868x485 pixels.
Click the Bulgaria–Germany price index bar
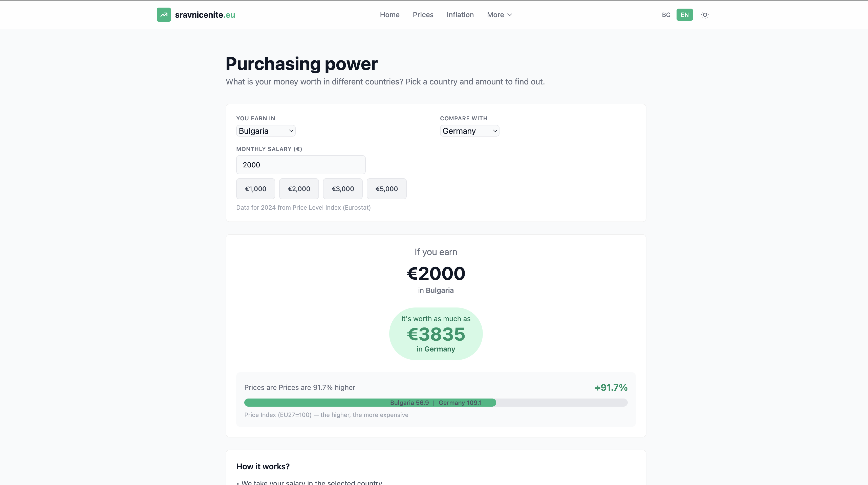(436, 403)
